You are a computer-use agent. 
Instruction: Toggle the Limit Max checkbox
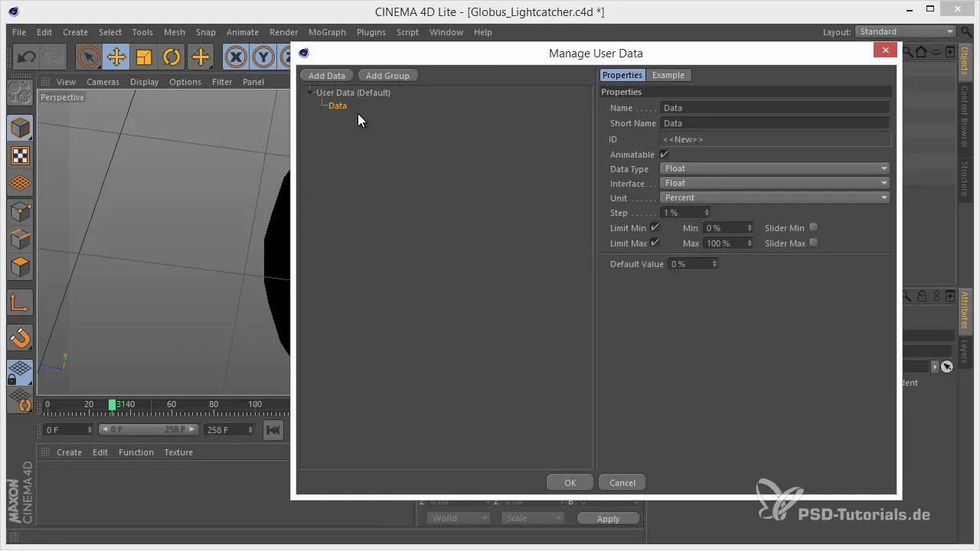coord(655,243)
